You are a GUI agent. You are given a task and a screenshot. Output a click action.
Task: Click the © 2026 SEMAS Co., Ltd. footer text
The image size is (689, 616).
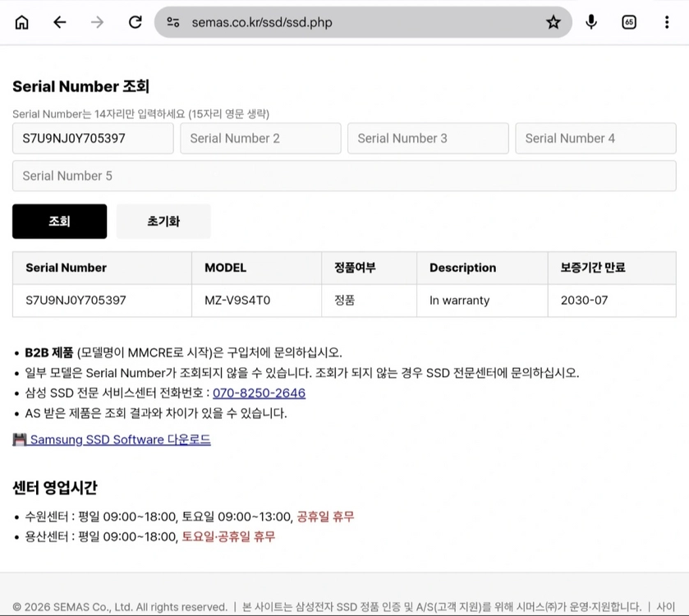coord(120,607)
